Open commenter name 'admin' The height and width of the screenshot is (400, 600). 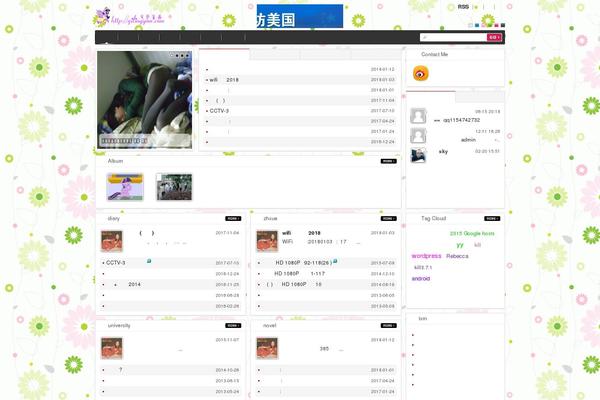(468, 140)
